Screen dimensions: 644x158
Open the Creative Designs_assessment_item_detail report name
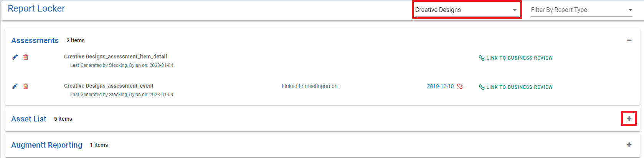[x=116, y=57]
